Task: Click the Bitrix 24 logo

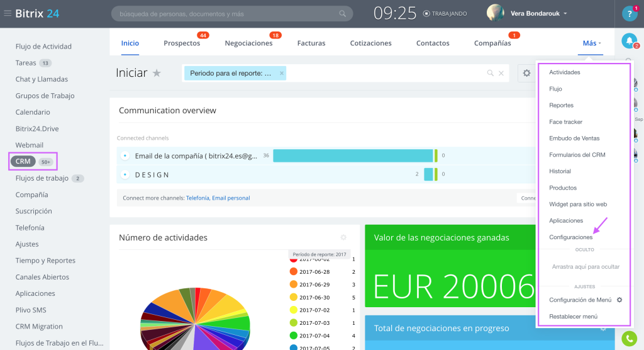Action: coord(37,14)
